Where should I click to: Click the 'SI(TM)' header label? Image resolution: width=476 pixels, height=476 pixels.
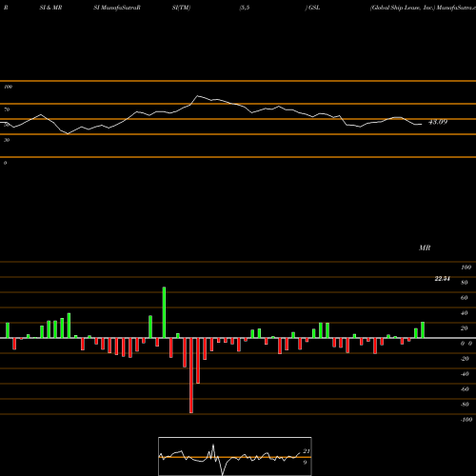point(181,8)
